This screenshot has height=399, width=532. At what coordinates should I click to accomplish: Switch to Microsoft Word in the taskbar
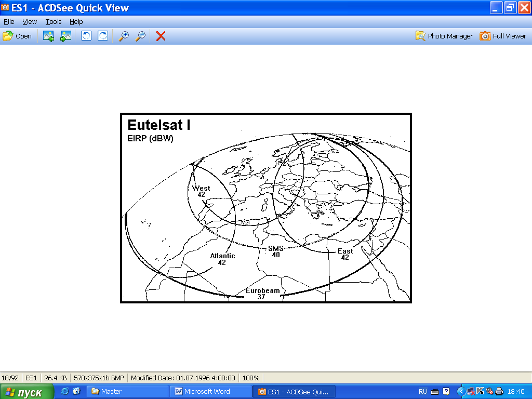tap(211, 392)
